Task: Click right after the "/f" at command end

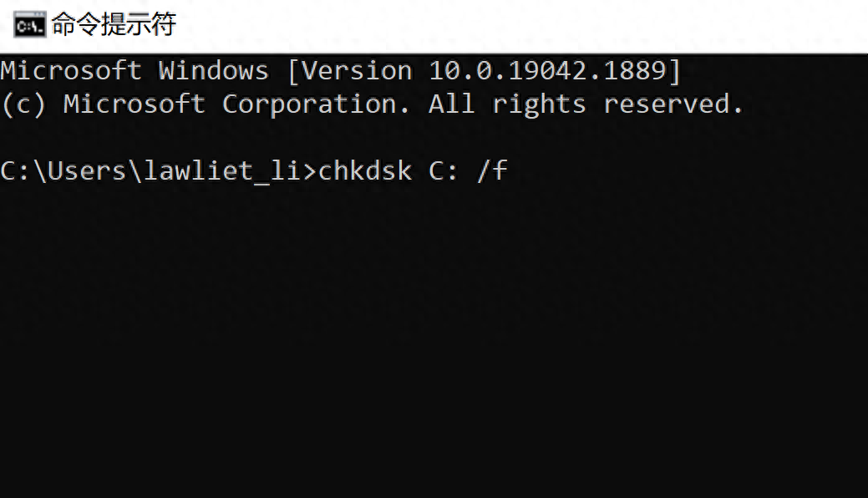Action: coord(511,172)
